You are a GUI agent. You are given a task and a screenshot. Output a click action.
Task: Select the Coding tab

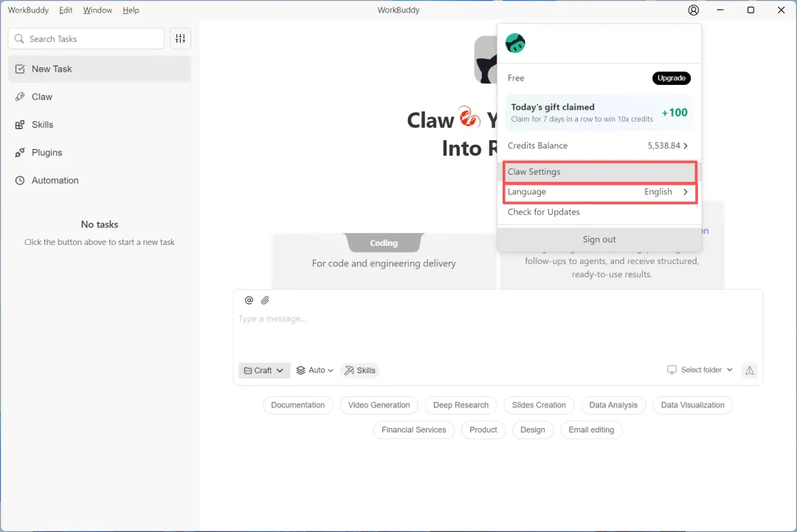(x=384, y=243)
